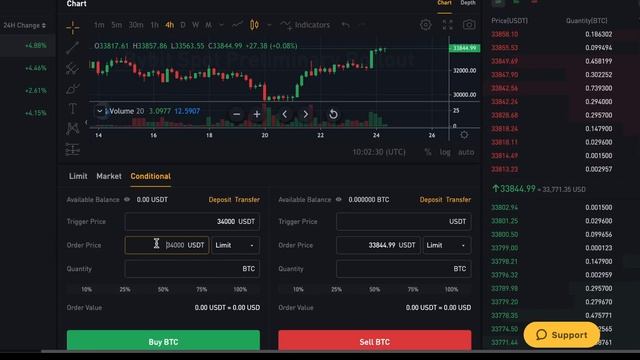Image resolution: width=640 pixels, height=360 pixels.
Task: Select the Conditional order tab
Action: click(151, 176)
